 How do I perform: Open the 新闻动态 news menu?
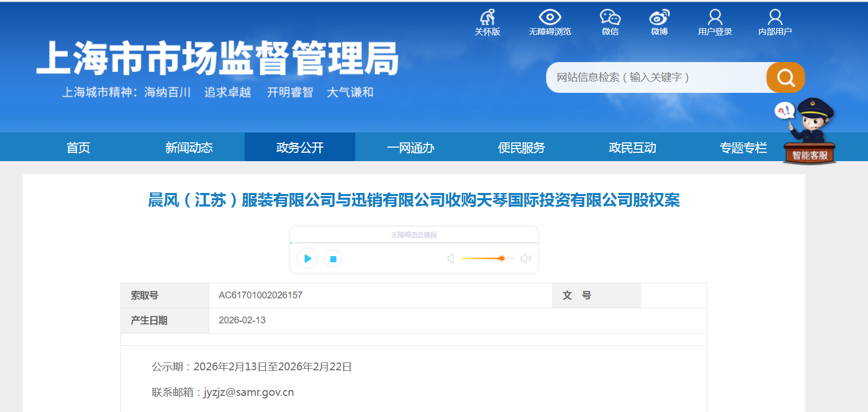tap(189, 148)
